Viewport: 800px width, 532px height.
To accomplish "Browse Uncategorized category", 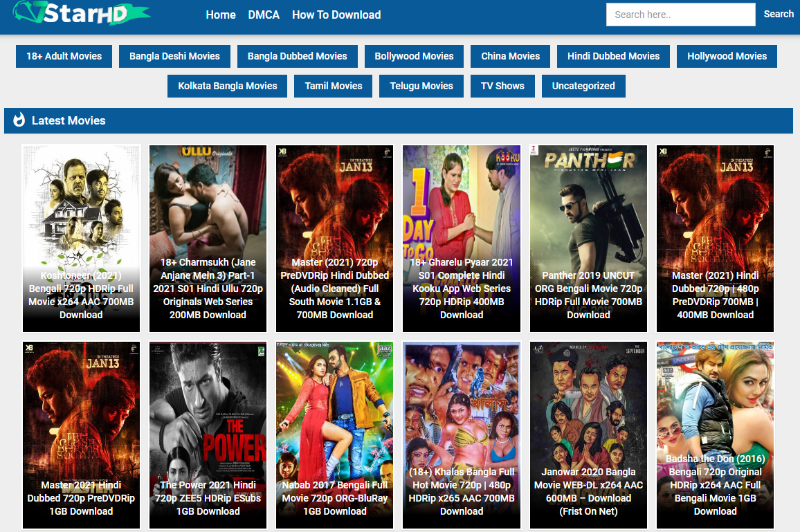I will click(x=583, y=86).
